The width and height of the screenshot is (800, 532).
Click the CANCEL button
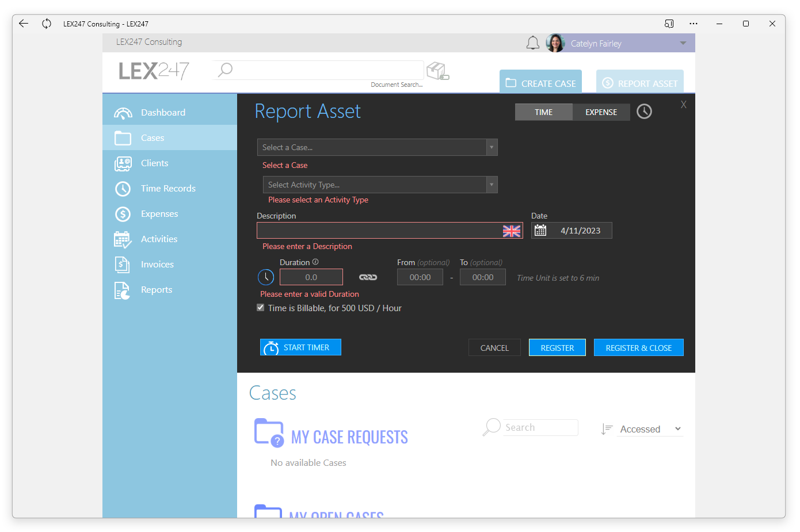pos(494,348)
